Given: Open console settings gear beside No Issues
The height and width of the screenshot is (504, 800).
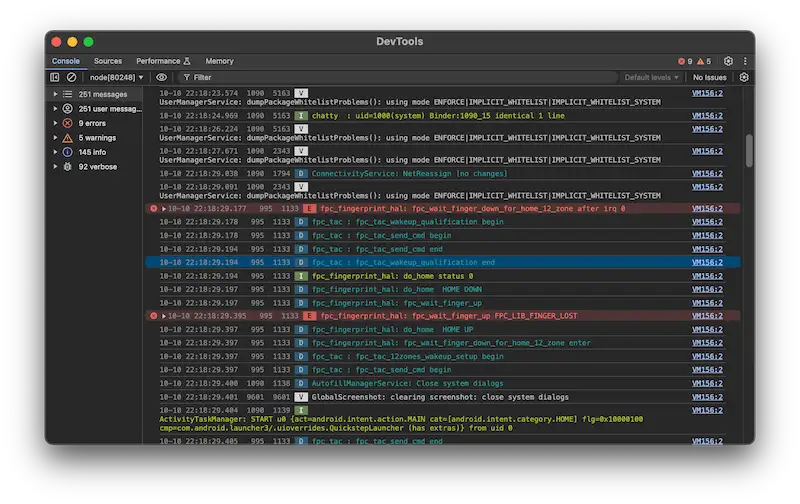Looking at the screenshot, I should (x=744, y=77).
